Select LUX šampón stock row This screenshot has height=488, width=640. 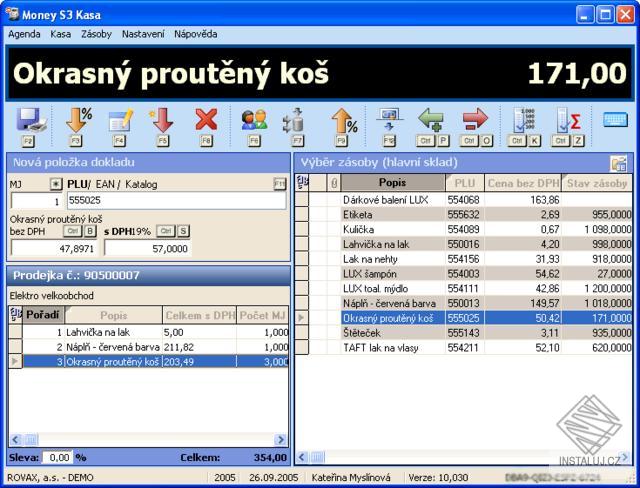pos(464,273)
